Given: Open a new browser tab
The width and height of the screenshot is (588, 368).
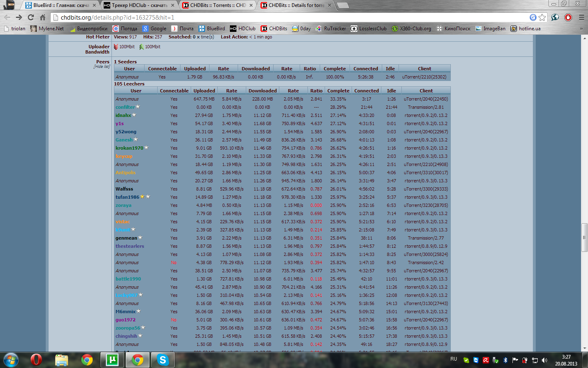Looking at the screenshot, I should [x=343, y=5].
